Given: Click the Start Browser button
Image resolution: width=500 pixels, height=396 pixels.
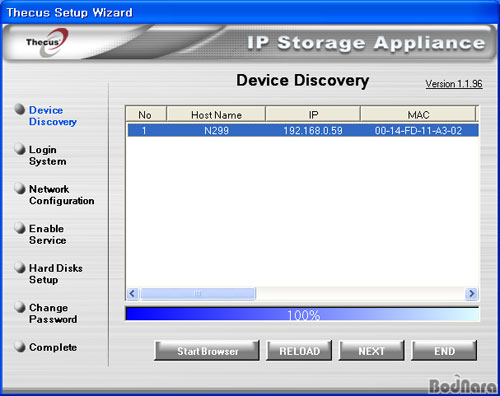Looking at the screenshot, I should [207, 351].
